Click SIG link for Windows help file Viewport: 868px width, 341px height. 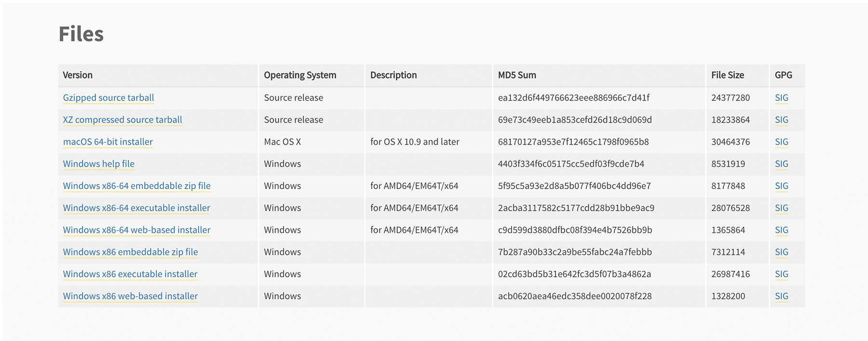point(781,164)
